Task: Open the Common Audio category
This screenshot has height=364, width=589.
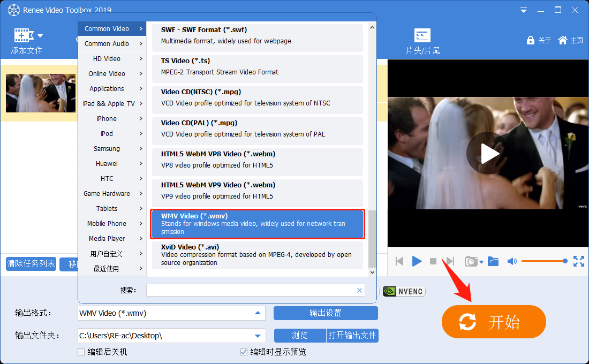Action: coord(112,43)
